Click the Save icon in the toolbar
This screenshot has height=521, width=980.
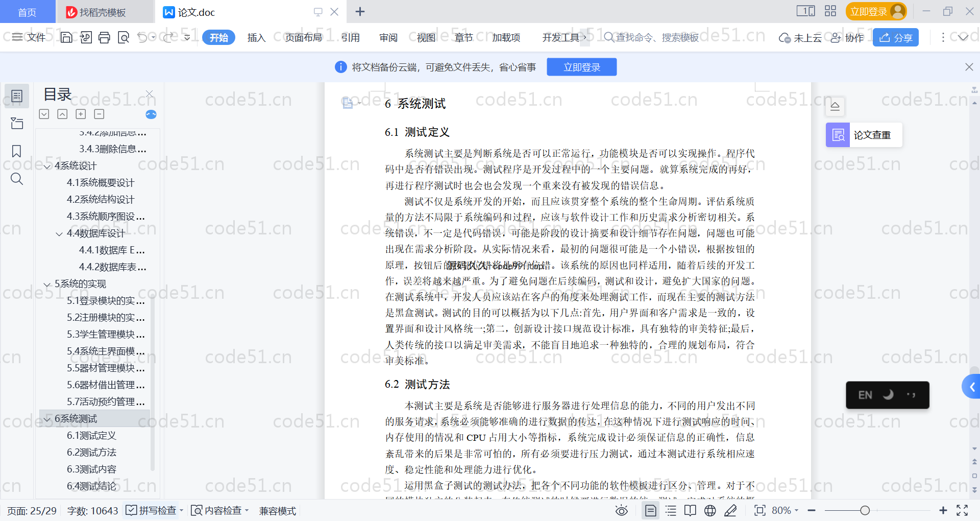pyautogui.click(x=66, y=37)
